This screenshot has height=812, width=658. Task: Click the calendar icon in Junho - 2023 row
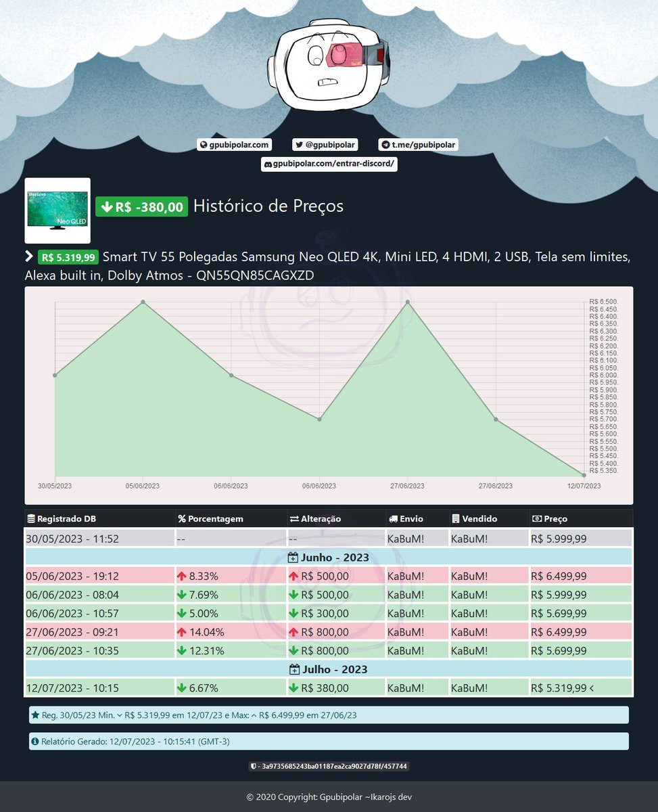[x=293, y=558]
